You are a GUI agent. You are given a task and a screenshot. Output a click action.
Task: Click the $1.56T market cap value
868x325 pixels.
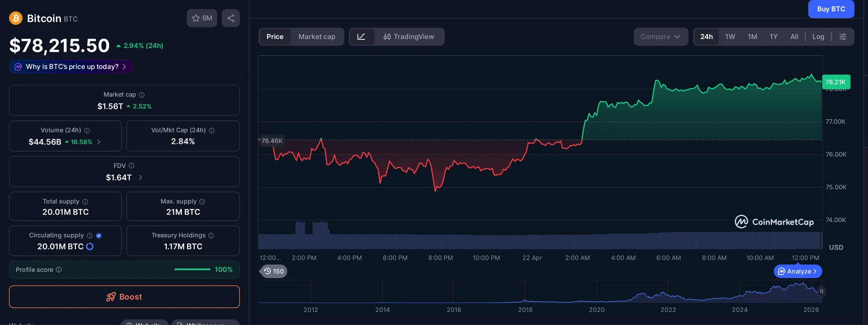pos(110,106)
